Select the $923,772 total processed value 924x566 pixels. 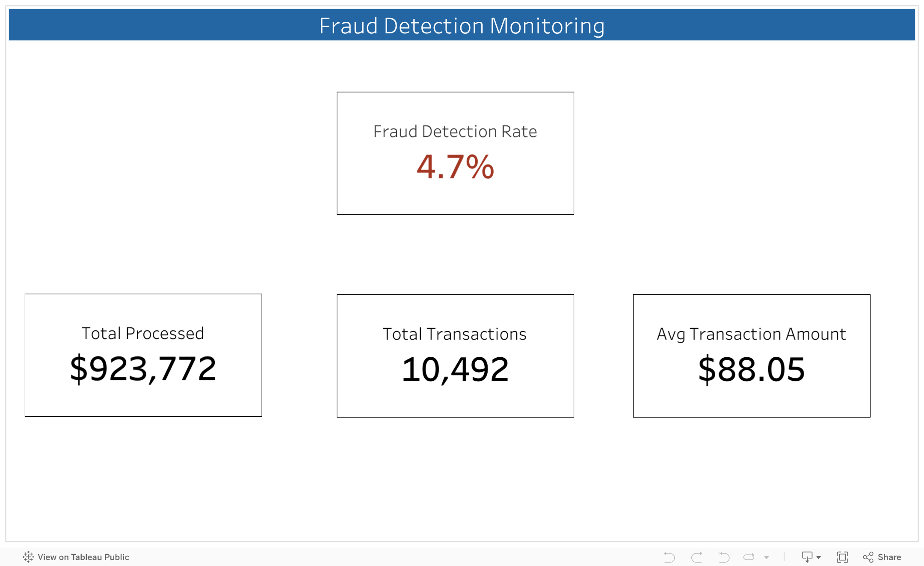click(x=143, y=369)
